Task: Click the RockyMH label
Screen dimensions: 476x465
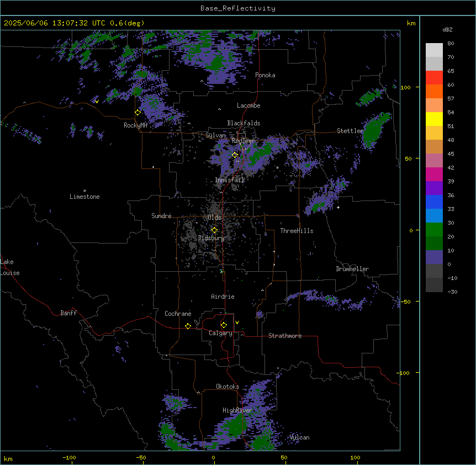Action: click(135, 125)
